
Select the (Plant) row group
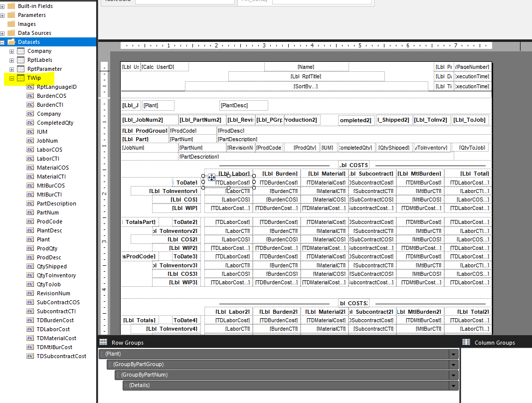click(x=279, y=354)
